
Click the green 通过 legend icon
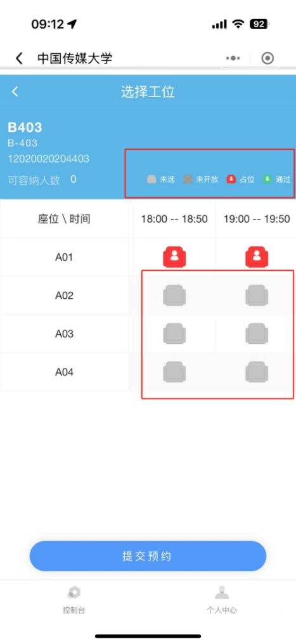point(267,180)
